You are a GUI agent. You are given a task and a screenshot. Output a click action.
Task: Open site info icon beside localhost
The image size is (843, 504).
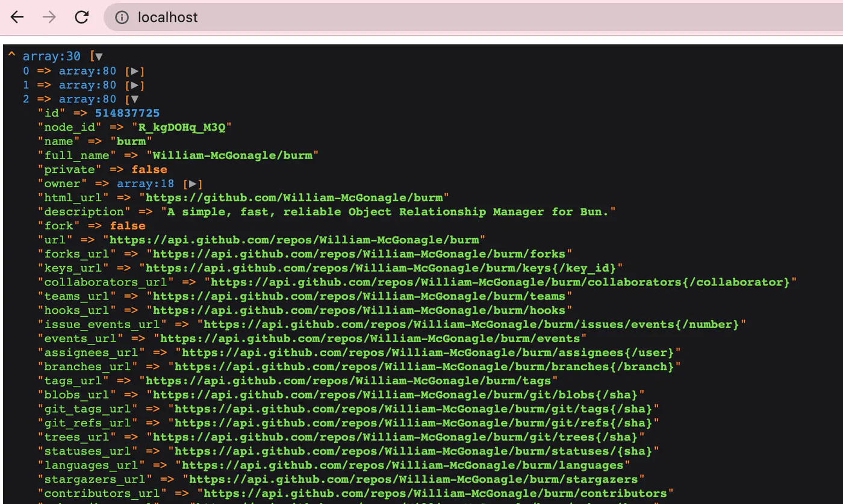[x=122, y=17]
